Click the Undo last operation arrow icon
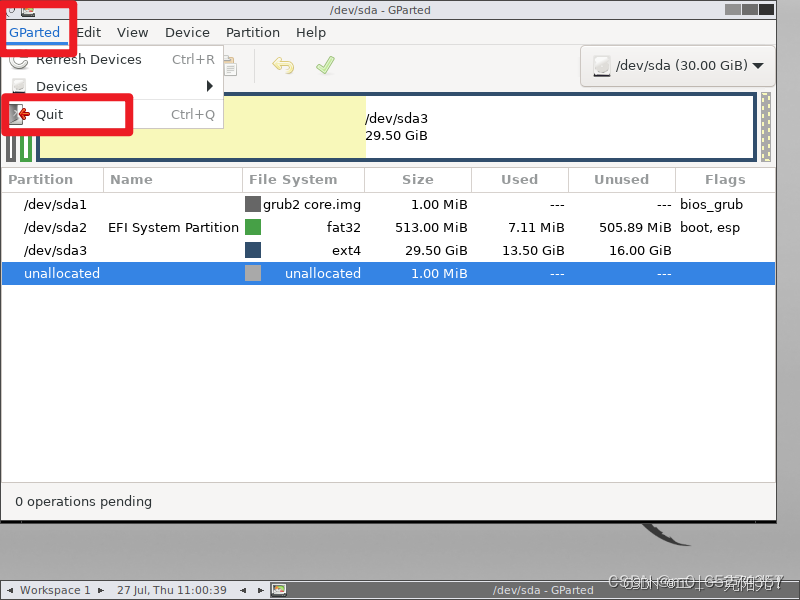This screenshot has width=800, height=600. coord(283,65)
